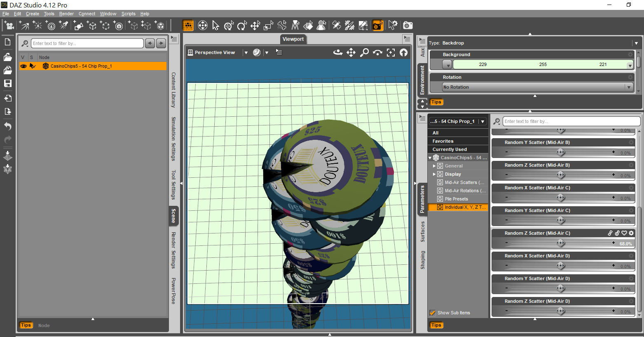The width and height of the screenshot is (644, 337).
Task: Toggle favorite heart on Random Z Scatter (Mid-Air C)
Action: [624, 233]
